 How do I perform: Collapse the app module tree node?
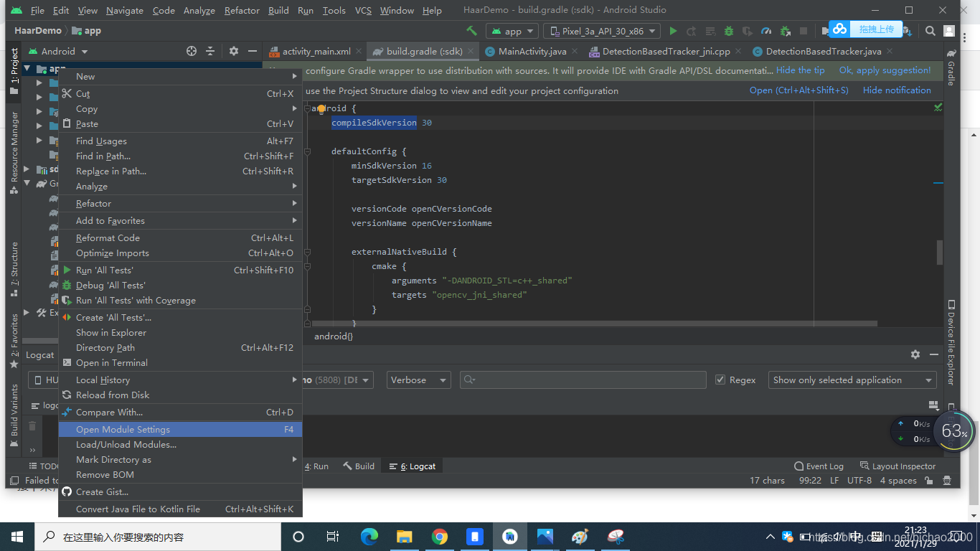(x=27, y=69)
